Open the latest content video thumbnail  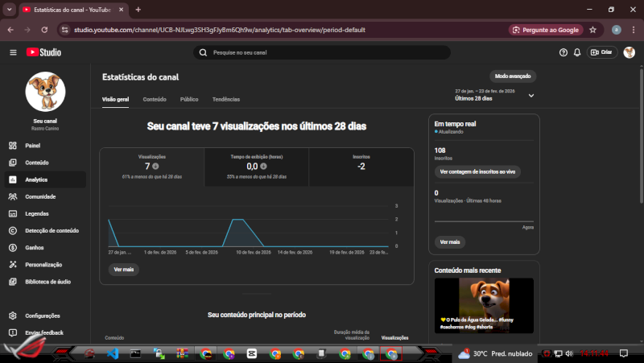tap(484, 305)
